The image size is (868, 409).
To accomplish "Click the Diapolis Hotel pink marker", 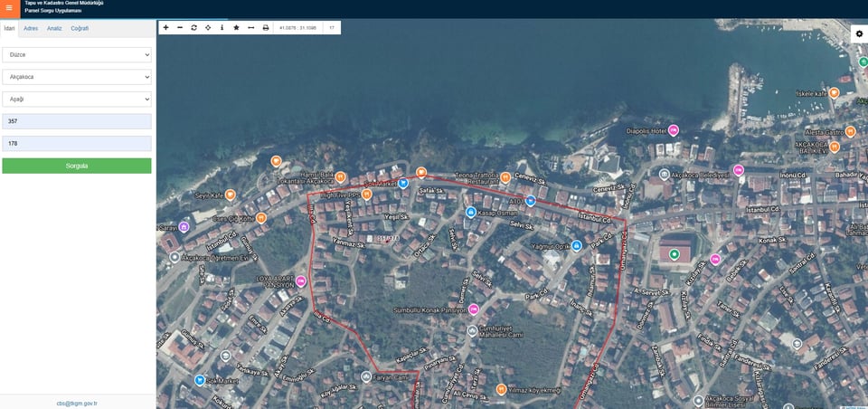I will [x=673, y=130].
